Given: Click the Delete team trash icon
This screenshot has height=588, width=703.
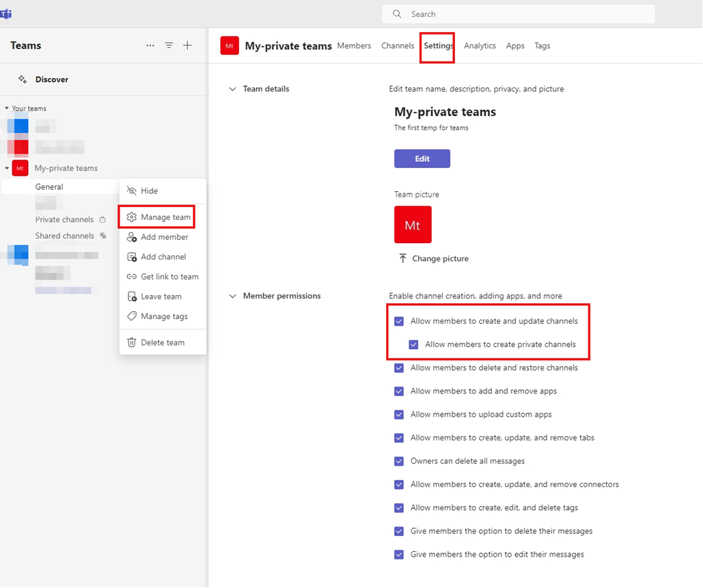Looking at the screenshot, I should tap(131, 342).
